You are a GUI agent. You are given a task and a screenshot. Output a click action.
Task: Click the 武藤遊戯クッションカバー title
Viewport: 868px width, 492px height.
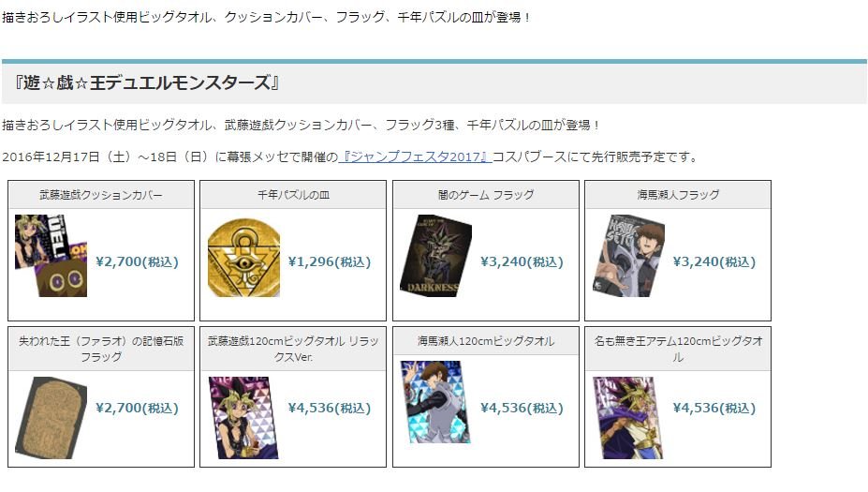click(x=101, y=195)
